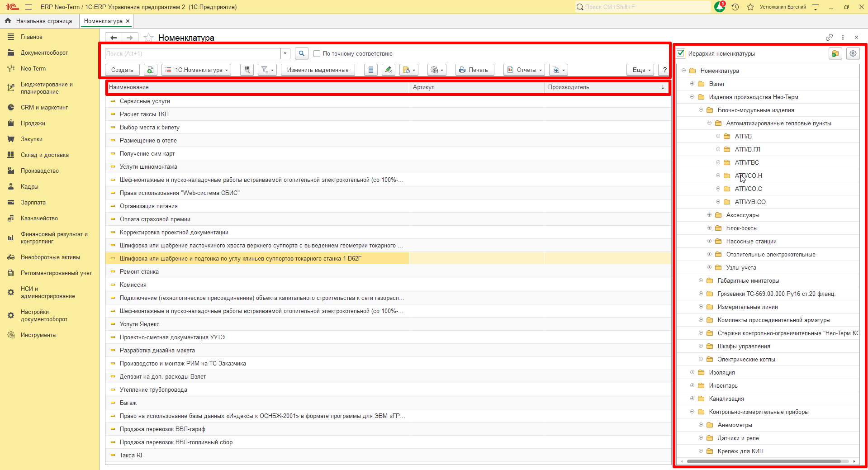Toggle Иерархия номенклатуры checkbox
Viewport: 868px width, 470px height.
click(x=681, y=53)
